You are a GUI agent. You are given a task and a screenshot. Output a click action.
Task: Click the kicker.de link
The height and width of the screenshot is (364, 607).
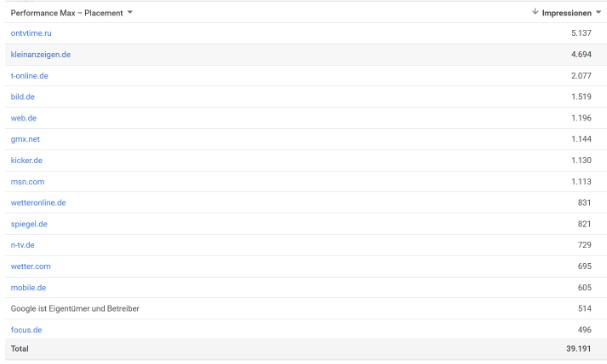click(27, 160)
